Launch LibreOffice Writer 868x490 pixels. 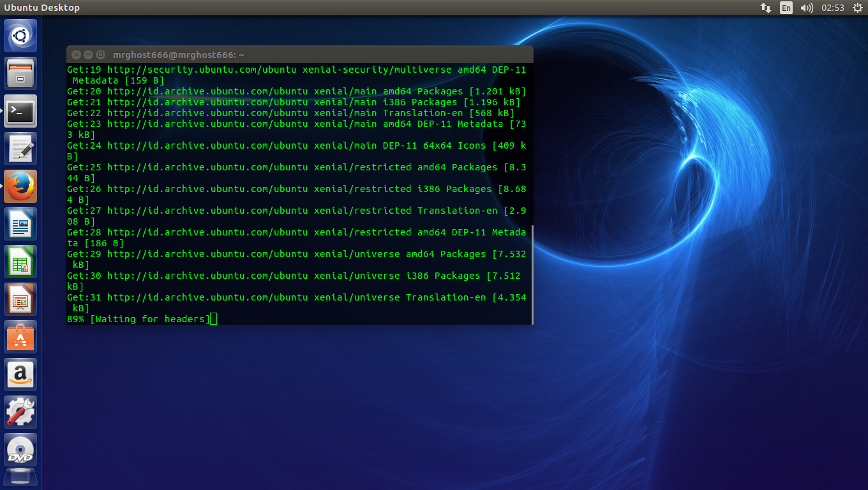click(20, 224)
